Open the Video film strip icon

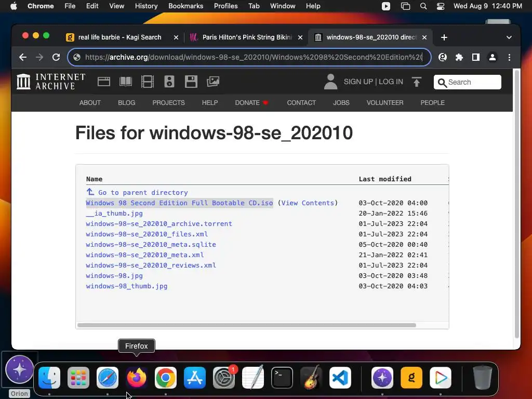tap(147, 82)
